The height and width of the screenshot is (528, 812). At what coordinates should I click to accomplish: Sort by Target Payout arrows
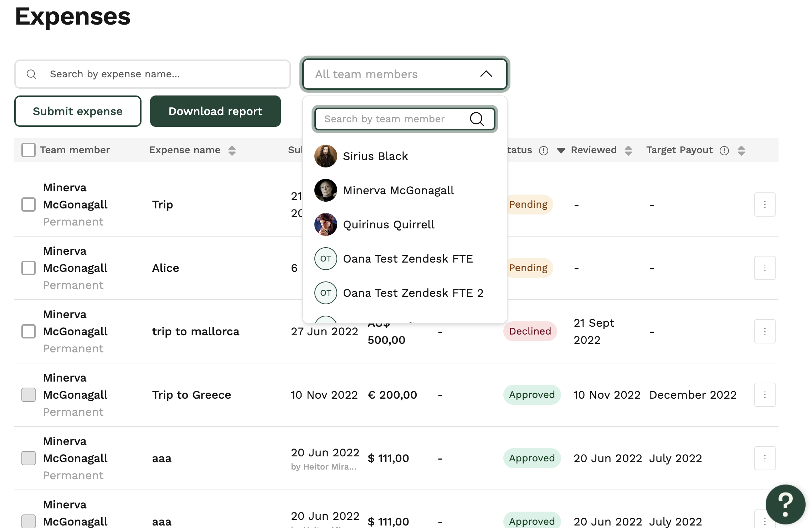coord(741,151)
